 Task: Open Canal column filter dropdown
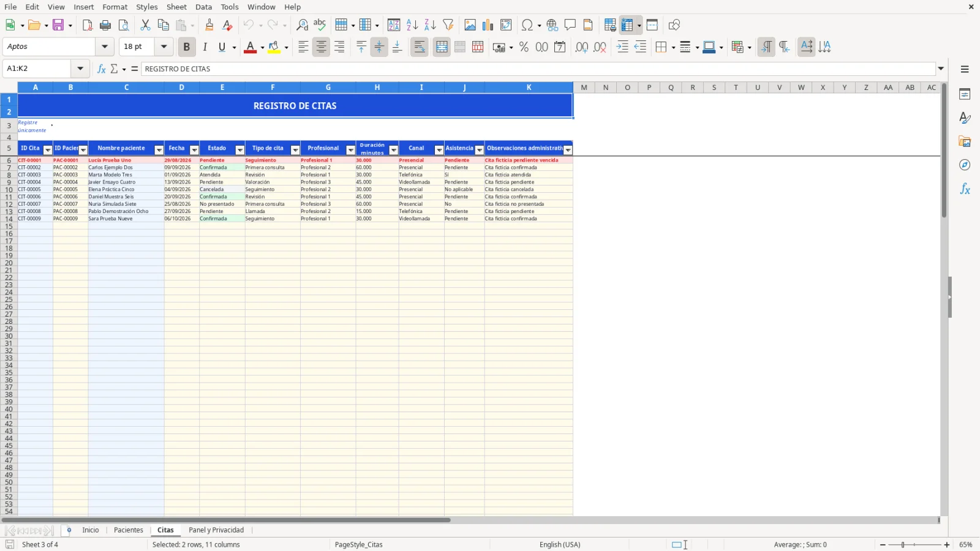[x=439, y=150]
